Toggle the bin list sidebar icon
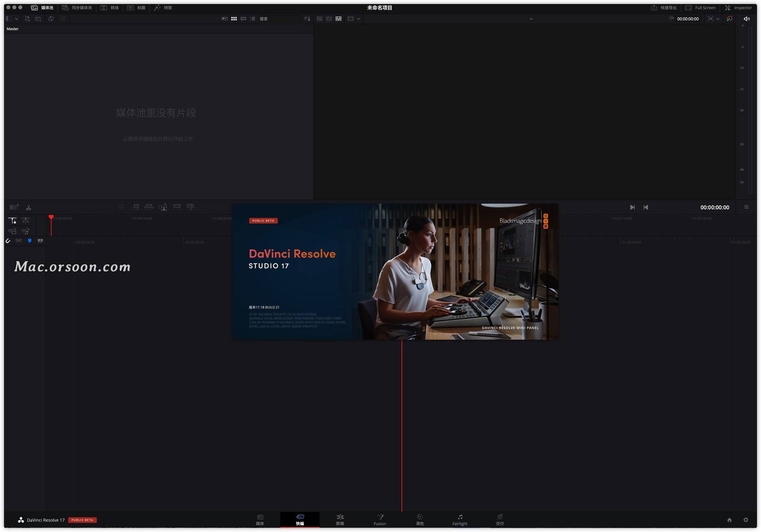 tap(9, 19)
